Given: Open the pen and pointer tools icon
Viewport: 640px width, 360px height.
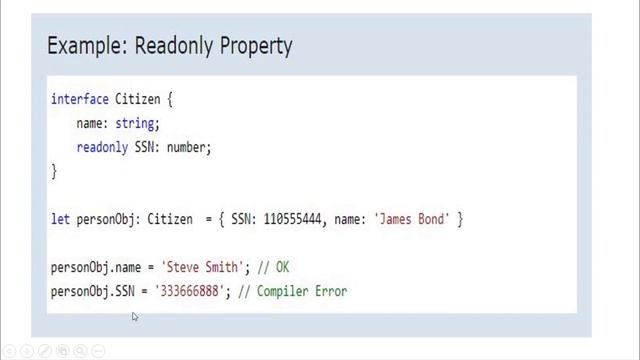Looking at the screenshot, I should (44, 351).
